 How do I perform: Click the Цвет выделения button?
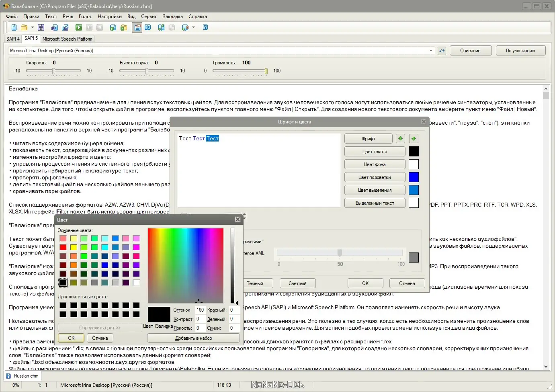click(x=375, y=190)
